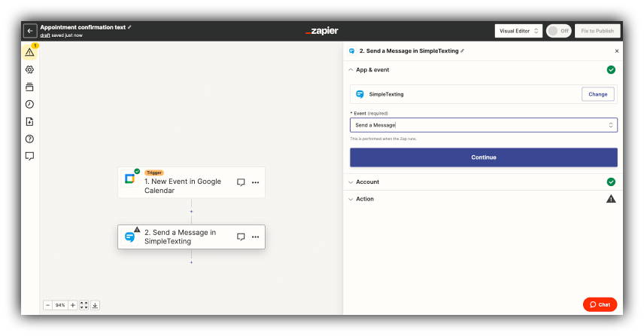This screenshot has height=336, width=644.
Task: Click the Continue button
Action: [483, 157]
